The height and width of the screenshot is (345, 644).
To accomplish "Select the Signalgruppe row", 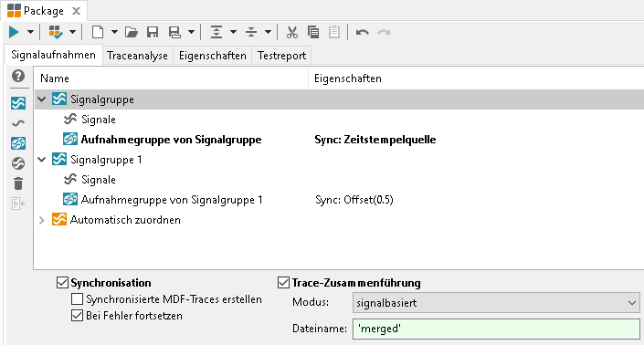I will 339,99.
